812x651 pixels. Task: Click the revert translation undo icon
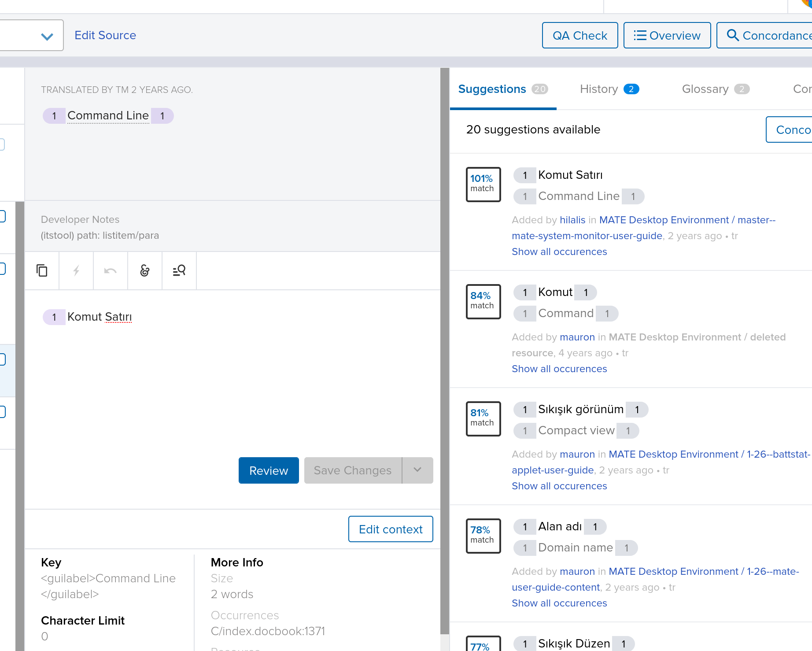point(110,270)
